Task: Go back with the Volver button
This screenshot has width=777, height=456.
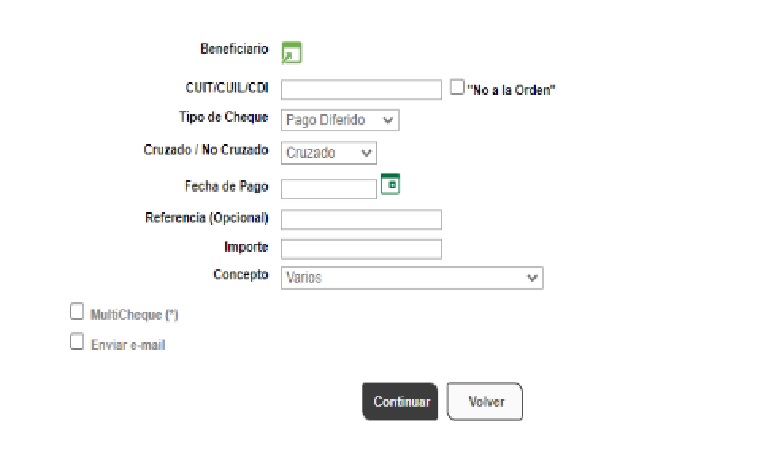Action: tap(485, 401)
